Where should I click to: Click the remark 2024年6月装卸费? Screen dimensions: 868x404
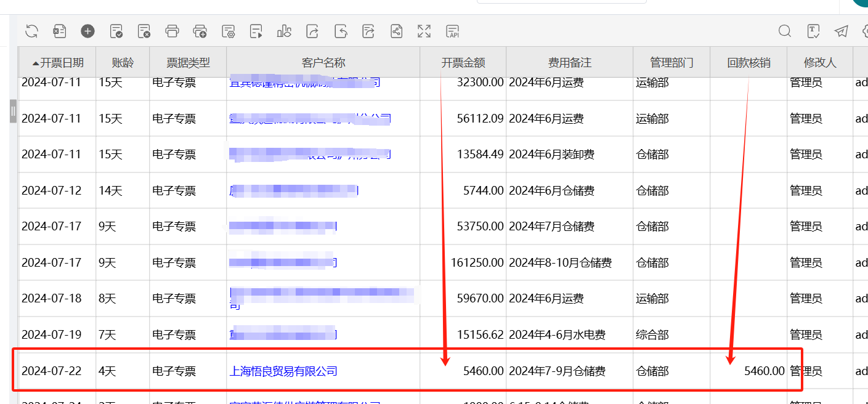[x=551, y=155]
